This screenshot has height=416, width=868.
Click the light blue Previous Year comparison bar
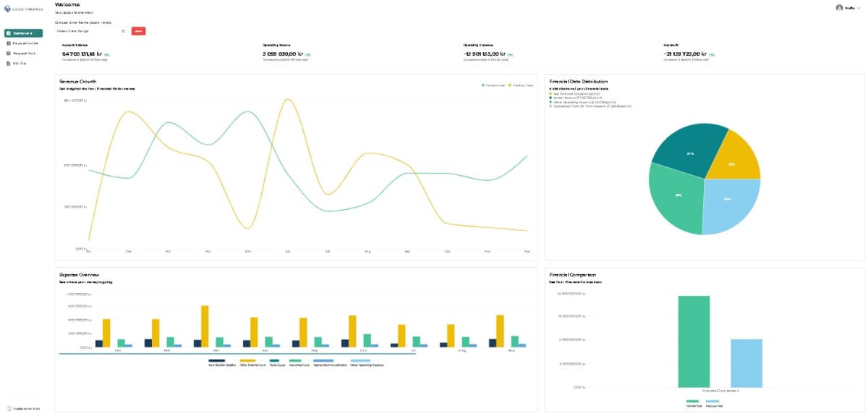746,363
